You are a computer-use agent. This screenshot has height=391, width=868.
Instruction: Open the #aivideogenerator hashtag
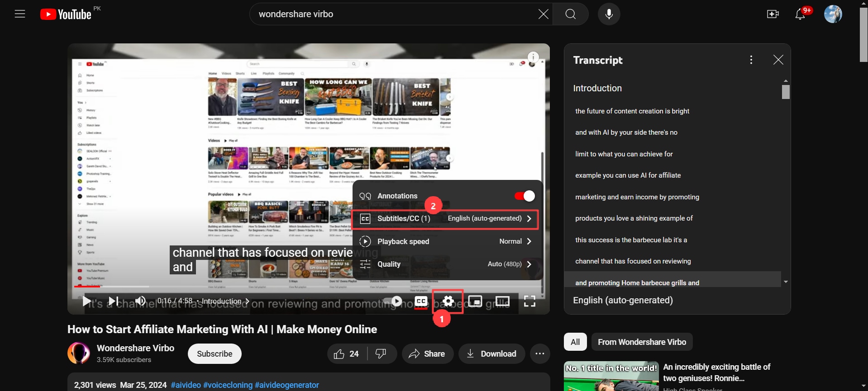click(287, 385)
